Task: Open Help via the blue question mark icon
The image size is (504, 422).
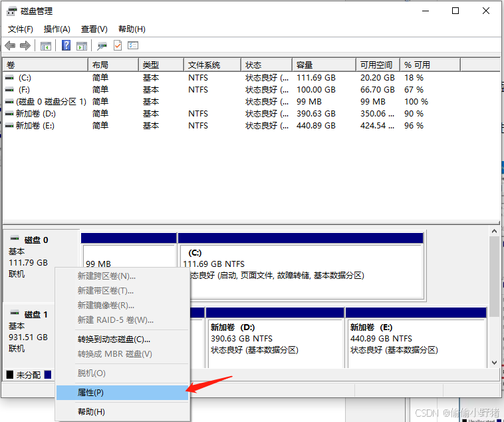Action: [66, 45]
